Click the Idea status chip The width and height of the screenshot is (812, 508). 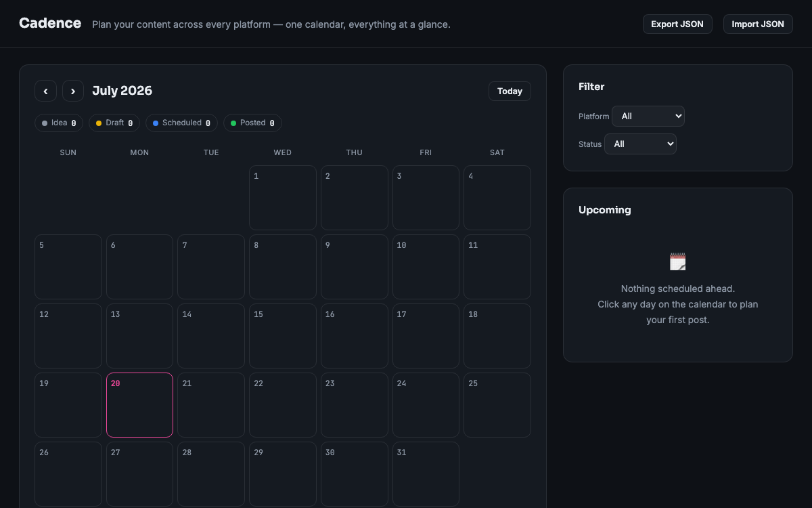click(59, 123)
